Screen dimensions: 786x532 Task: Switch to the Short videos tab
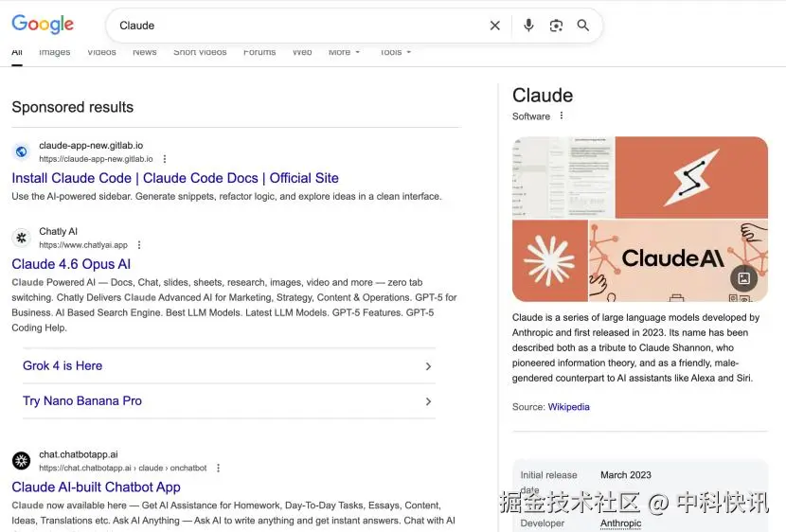(200, 52)
